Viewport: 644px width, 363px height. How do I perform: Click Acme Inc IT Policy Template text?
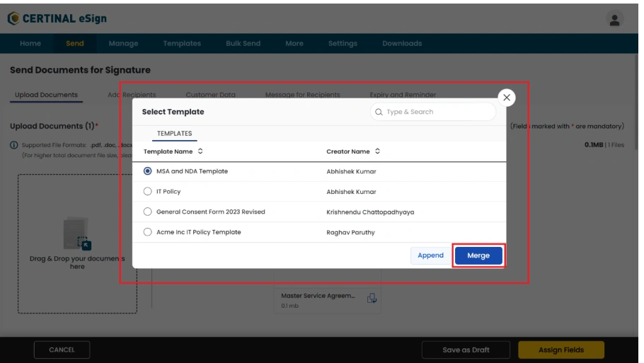coord(198,232)
